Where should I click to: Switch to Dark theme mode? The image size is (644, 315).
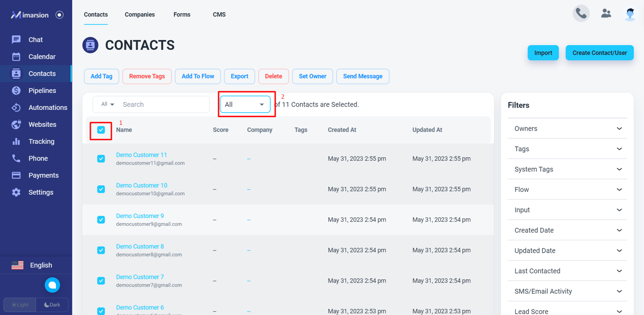click(x=52, y=305)
